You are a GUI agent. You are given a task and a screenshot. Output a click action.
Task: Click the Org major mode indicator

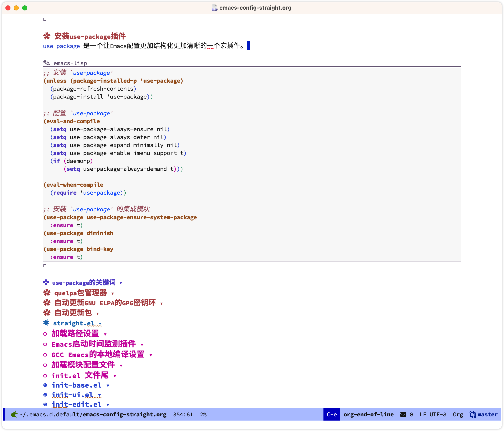pyautogui.click(x=458, y=415)
